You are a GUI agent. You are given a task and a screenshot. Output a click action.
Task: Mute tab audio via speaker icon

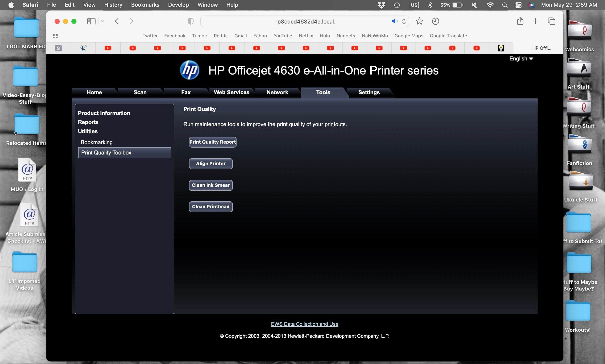tap(394, 21)
